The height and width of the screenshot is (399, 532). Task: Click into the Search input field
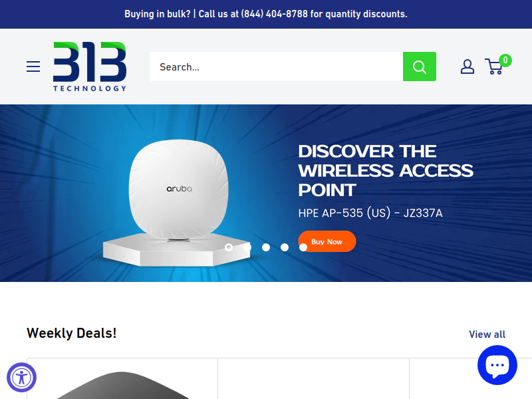pos(276,66)
